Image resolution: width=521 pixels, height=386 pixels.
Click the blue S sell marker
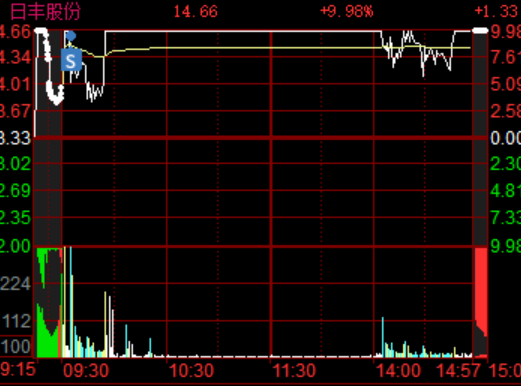click(x=71, y=60)
